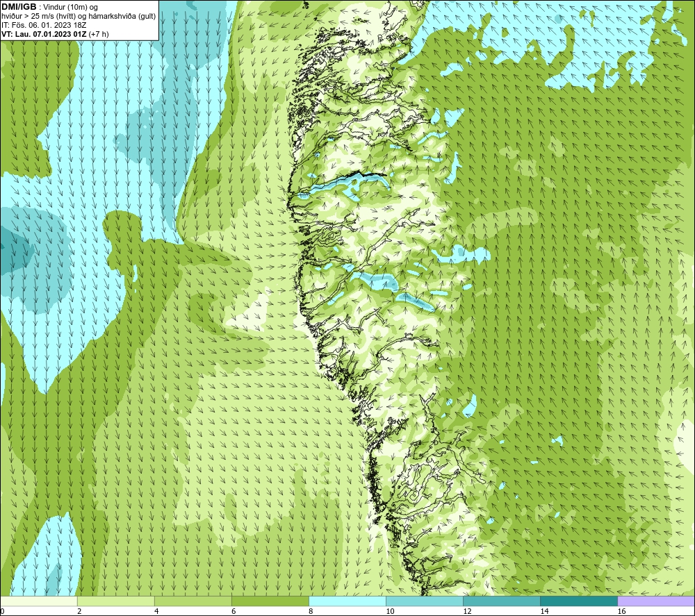This screenshot has width=695, height=616.
Task: Click the 'DMI/IGB : Vindur (10m) og' title line
Action: [x=49, y=8]
